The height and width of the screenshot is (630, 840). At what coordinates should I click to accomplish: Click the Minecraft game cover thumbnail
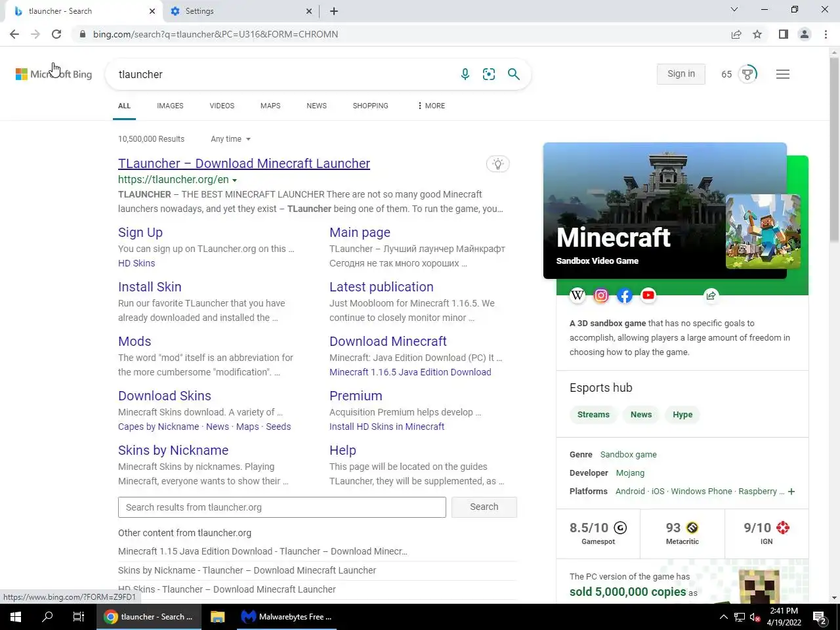pyautogui.click(x=763, y=231)
